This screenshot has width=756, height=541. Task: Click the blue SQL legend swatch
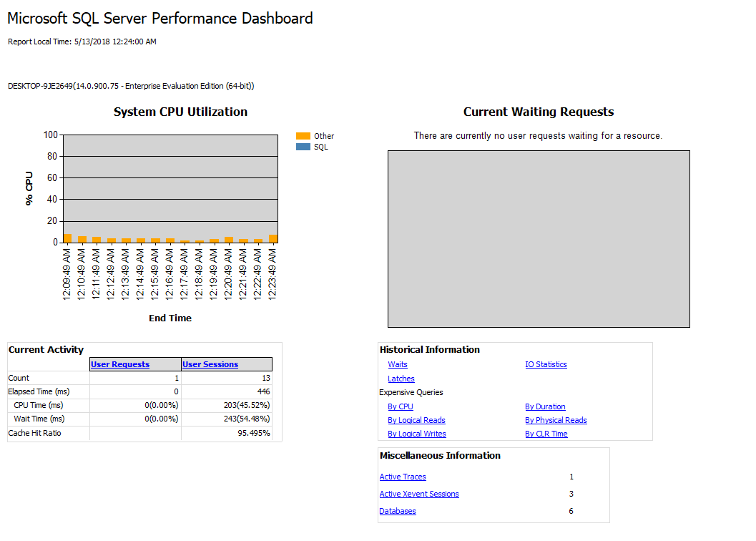click(303, 147)
